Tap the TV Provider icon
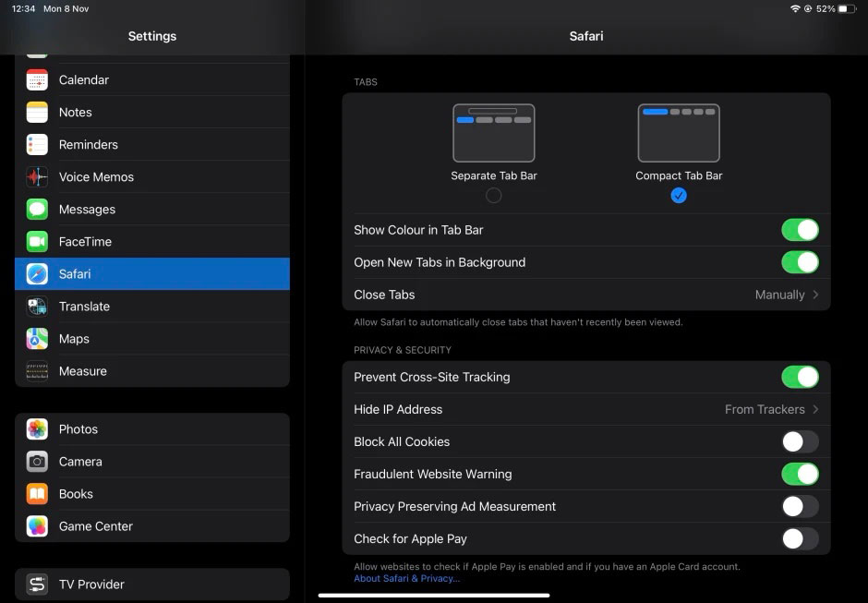Viewport: 868px width, 603px height. point(37,585)
